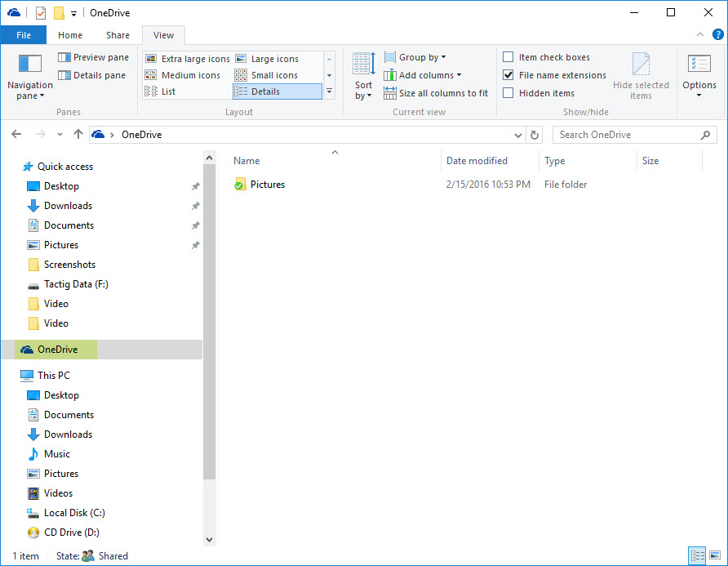Click Size all columns to fit
This screenshot has width=728, height=566.
(x=436, y=93)
